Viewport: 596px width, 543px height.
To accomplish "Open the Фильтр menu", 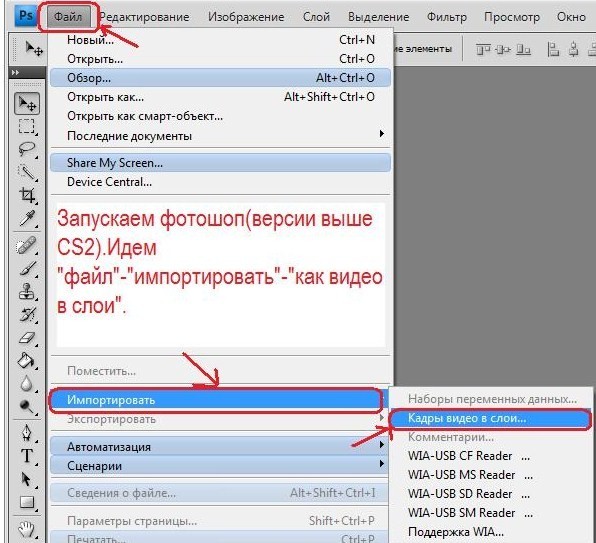I will click(447, 17).
